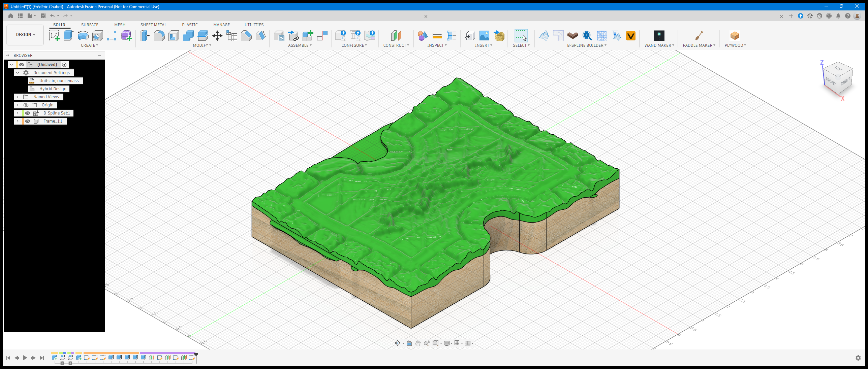
Task: Click the timeline play button
Action: [x=25, y=358]
